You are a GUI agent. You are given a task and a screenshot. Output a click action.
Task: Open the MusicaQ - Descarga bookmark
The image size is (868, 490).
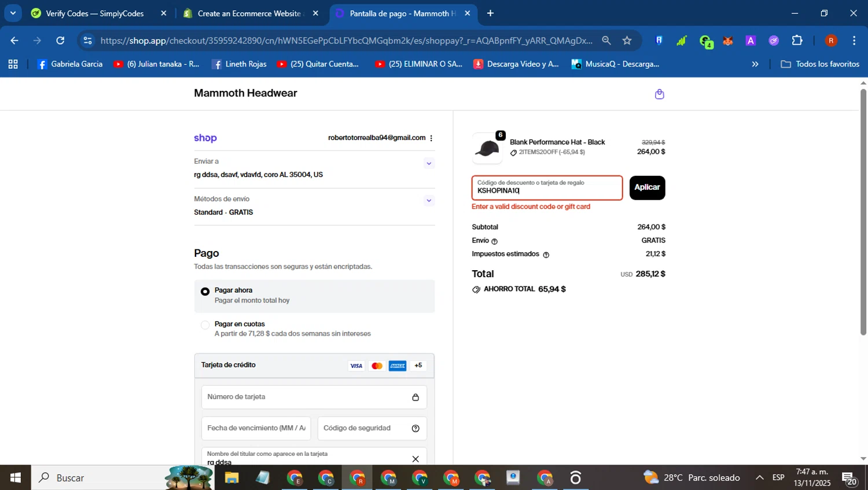pyautogui.click(x=616, y=64)
